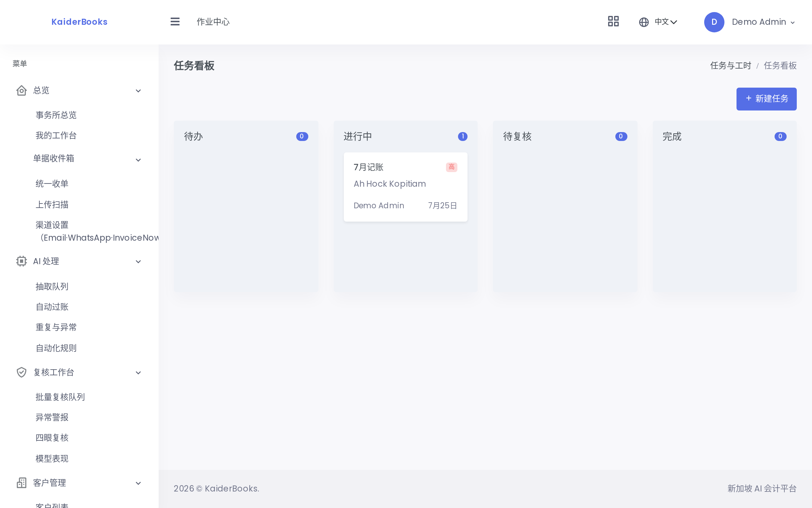Click the Demo Admin assignee on the card
The image size is (812, 508).
pyautogui.click(x=379, y=206)
